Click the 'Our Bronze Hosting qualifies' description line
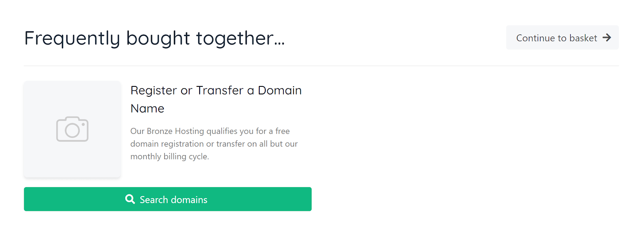The width and height of the screenshot is (644, 235). point(210,131)
